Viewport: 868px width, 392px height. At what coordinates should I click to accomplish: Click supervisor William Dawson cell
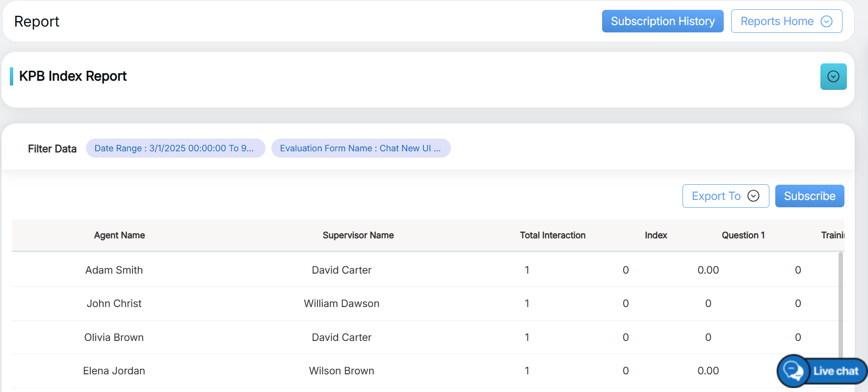[x=342, y=304]
